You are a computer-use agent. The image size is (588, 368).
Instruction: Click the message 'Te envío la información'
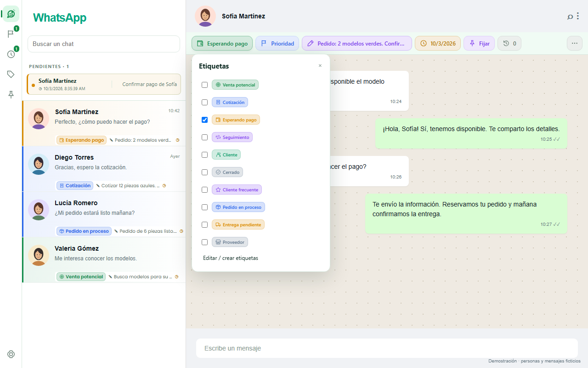[466, 213]
